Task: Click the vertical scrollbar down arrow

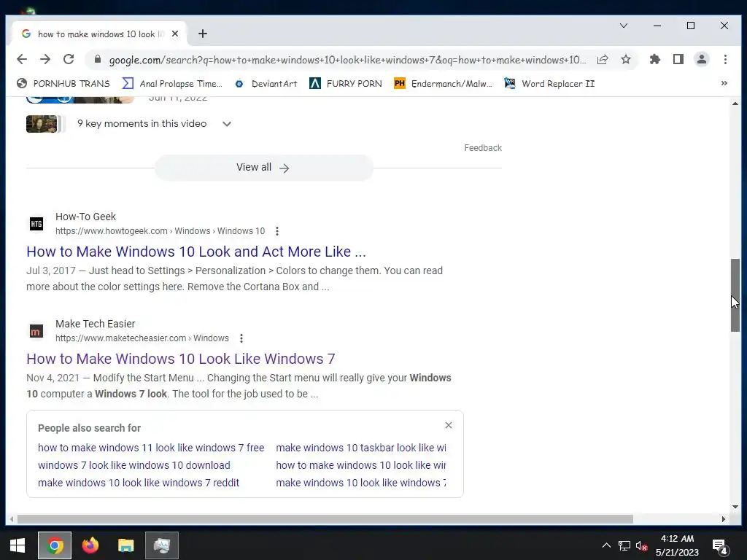Action: pos(735,507)
